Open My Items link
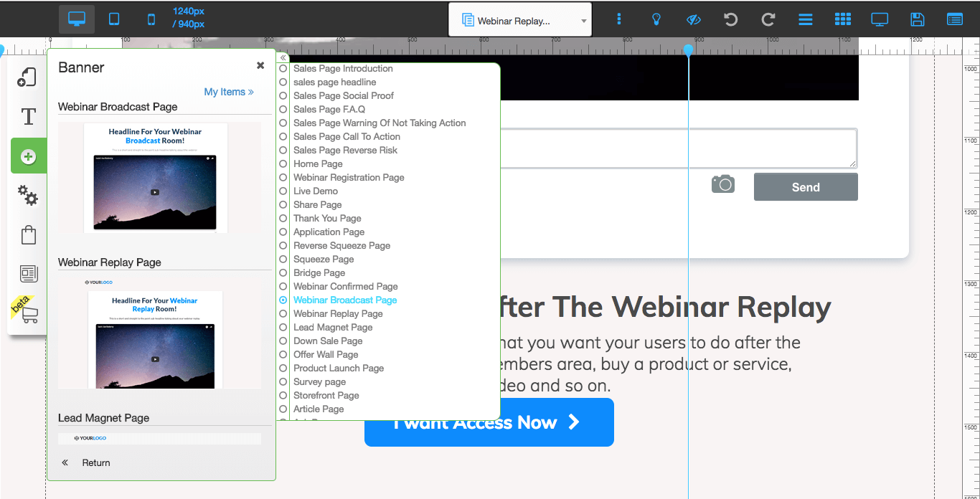 (229, 92)
